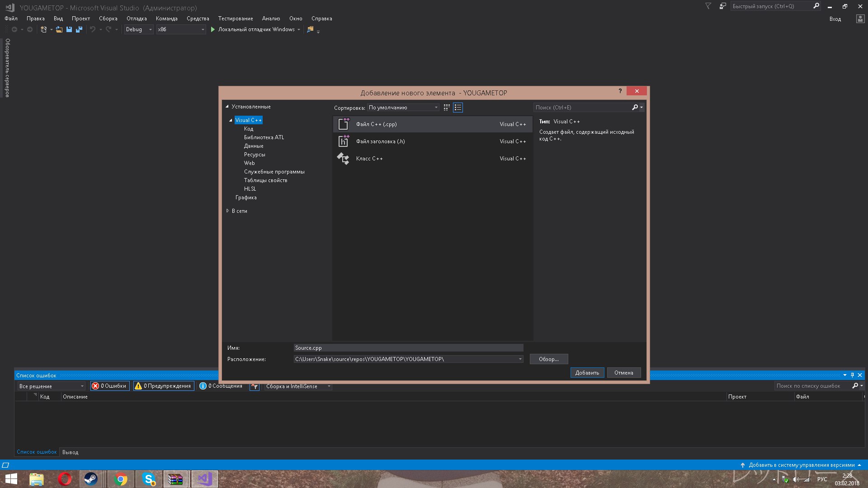Switch template list to small icons view
868x488 pixels.
tap(447, 108)
